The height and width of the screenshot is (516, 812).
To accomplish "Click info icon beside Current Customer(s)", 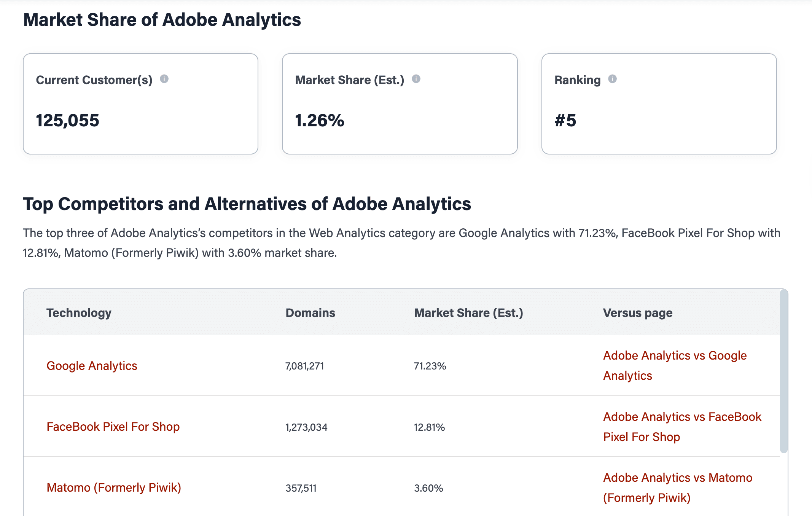I will pyautogui.click(x=164, y=79).
